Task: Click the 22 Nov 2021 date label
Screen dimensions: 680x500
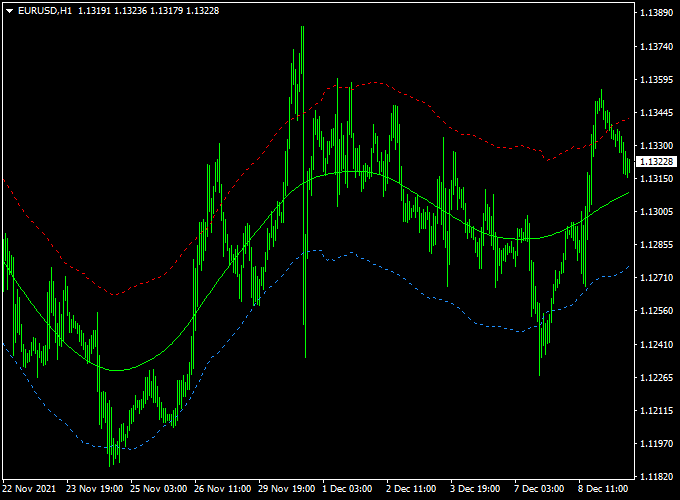Action: (x=30, y=490)
